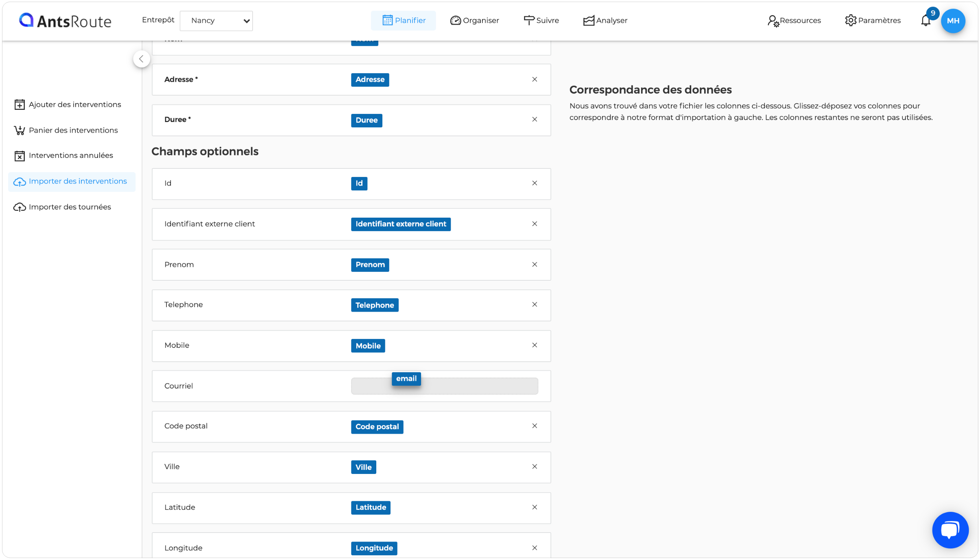
Task: Select the Code postal blue column tag
Action: coord(377,427)
